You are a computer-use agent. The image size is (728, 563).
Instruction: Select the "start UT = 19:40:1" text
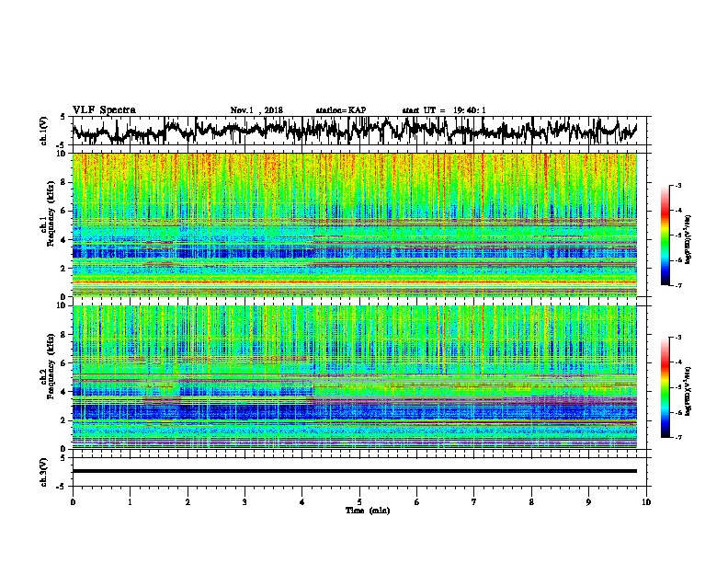[444, 110]
